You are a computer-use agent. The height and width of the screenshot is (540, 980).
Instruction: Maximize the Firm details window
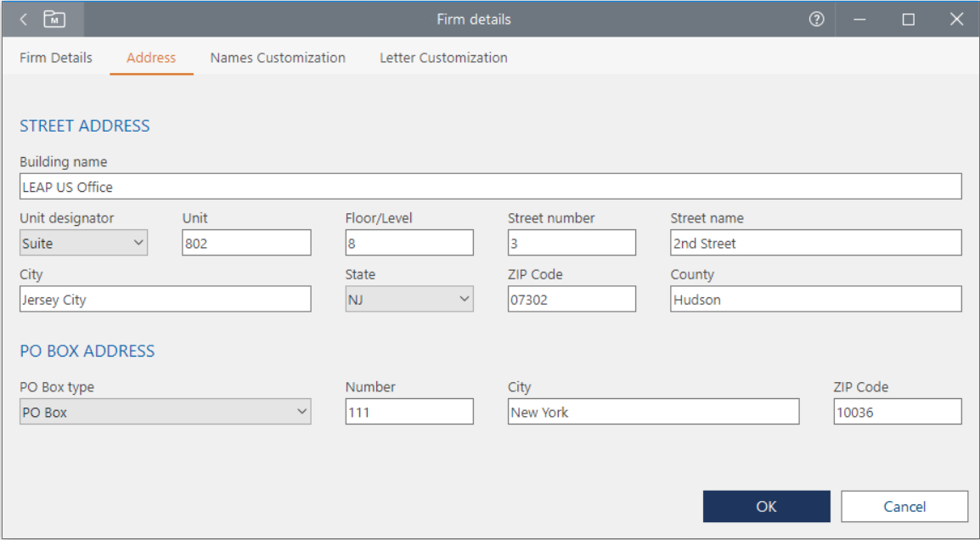908,19
